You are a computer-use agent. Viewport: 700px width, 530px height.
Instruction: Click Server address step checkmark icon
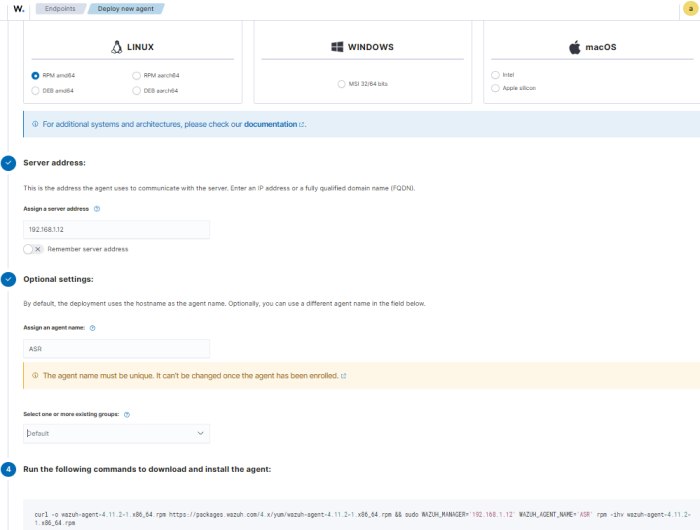pos(8,163)
